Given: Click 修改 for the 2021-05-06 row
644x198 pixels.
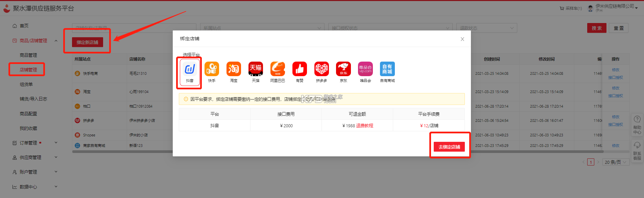Looking at the screenshot, I should pos(616,117).
